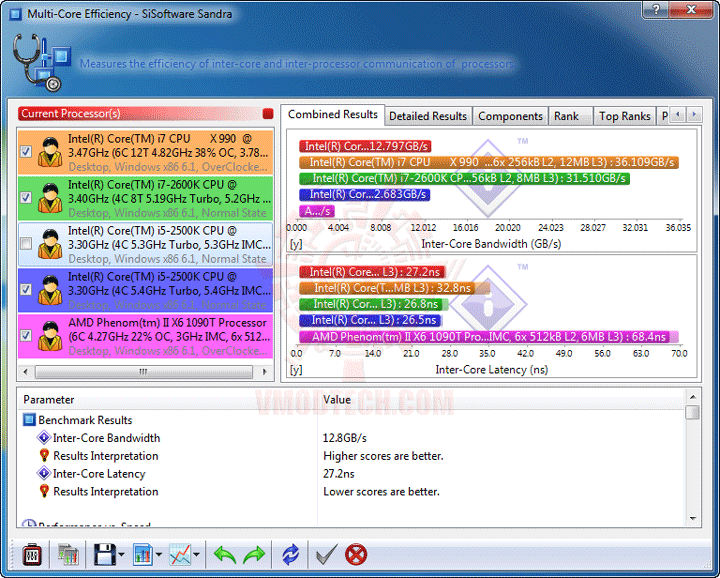Click the orange 36.109GB/s bandwidth bar

pos(489,162)
